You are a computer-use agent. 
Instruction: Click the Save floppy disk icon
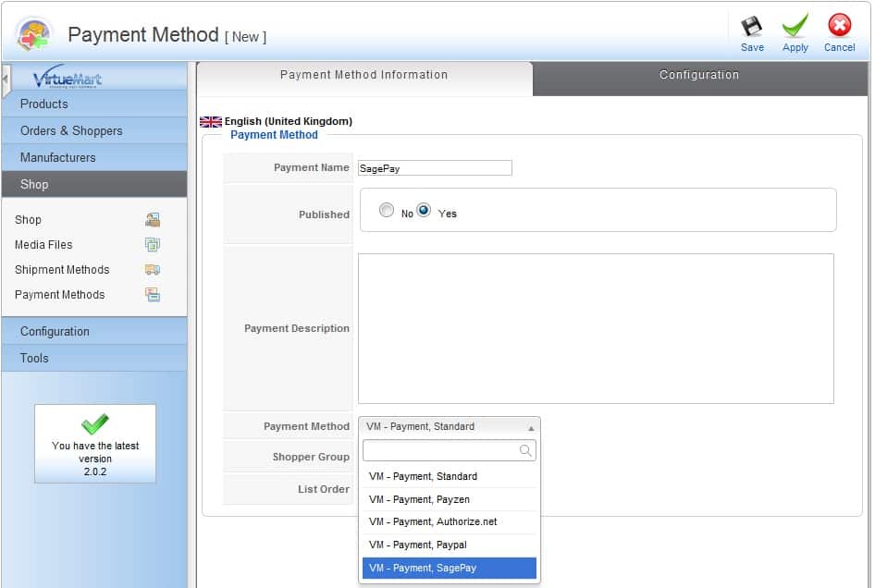tap(751, 26)
